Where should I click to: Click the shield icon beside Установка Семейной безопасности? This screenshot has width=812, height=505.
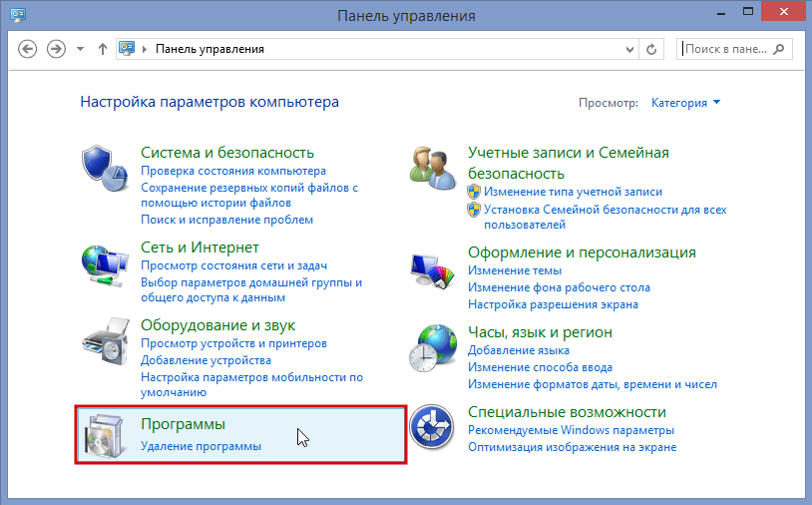pos(474,210)
